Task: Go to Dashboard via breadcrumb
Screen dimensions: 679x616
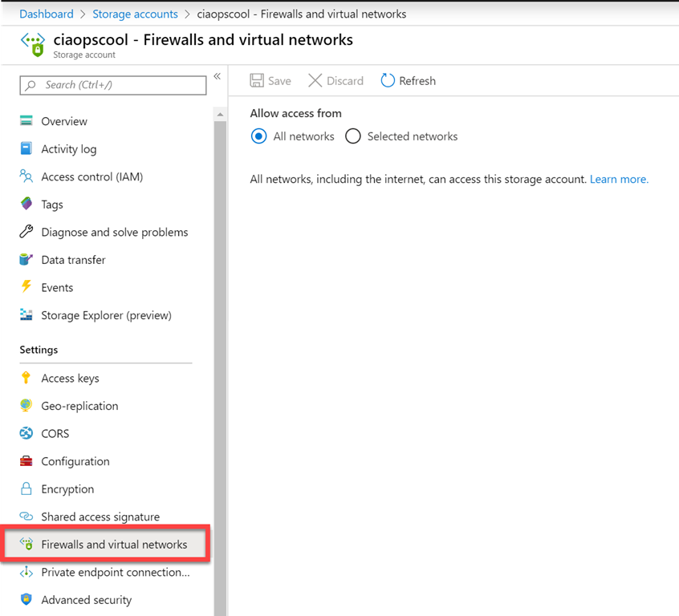Action: coord(46,14)
